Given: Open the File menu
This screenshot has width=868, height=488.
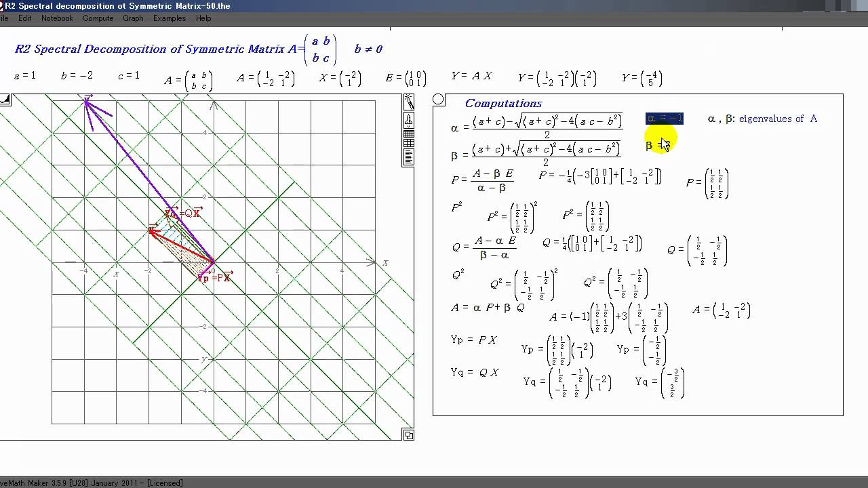Looking at the screenshot, I should (x=4, y=18).
